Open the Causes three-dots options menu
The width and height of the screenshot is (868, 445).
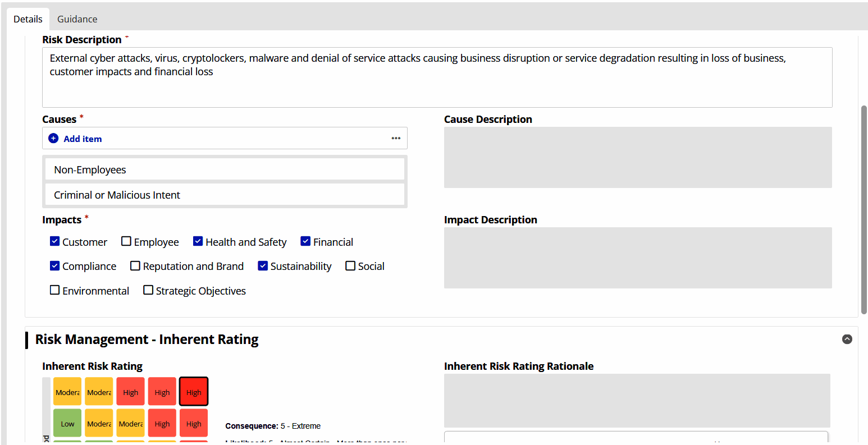click(396, 138)
